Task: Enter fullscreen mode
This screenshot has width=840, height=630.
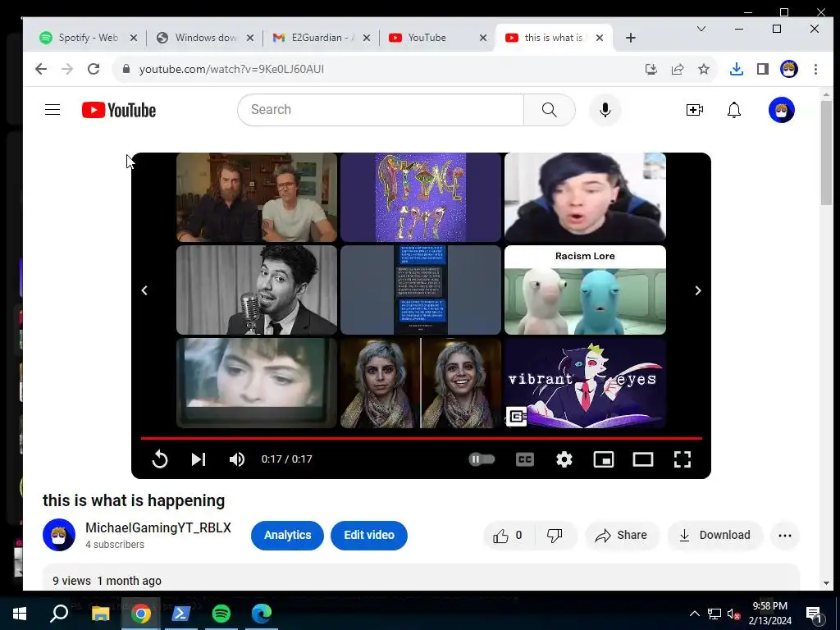Action: point(682,459)
